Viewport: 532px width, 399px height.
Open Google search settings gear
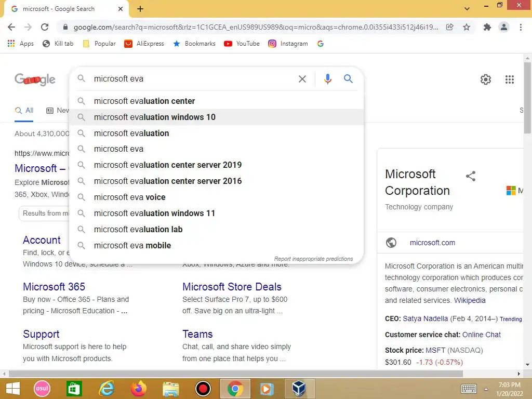[x=486, y=79]
